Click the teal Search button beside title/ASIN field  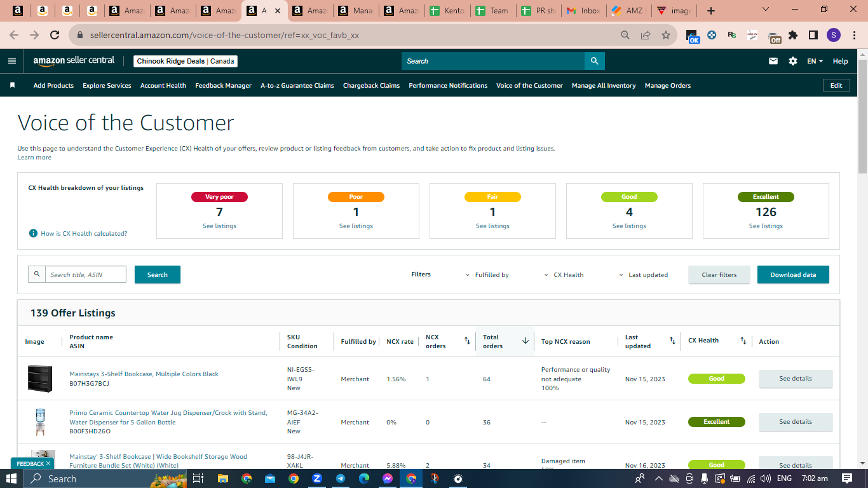coord(158,274)
